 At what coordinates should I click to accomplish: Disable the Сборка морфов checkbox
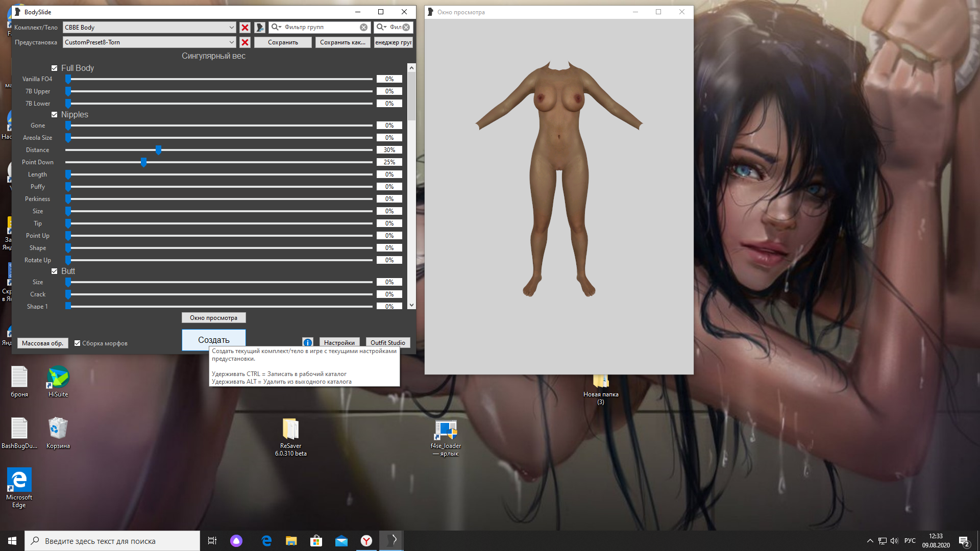tap(78, 343)
